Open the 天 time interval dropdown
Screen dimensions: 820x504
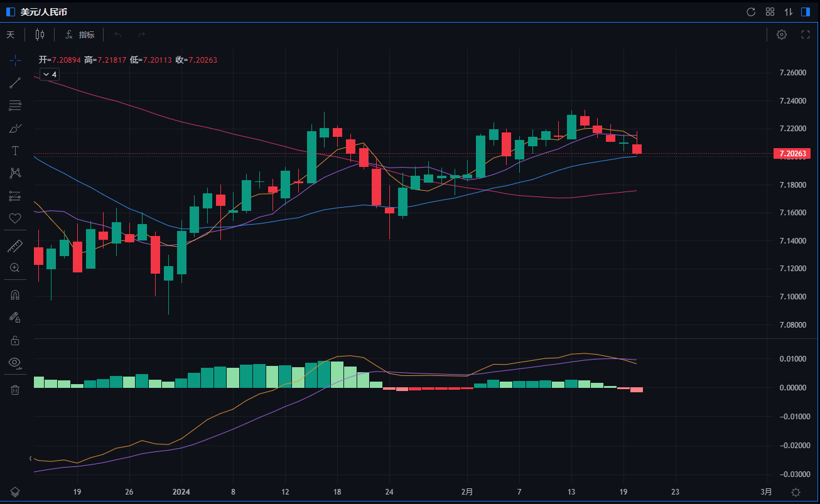[10, 35]
